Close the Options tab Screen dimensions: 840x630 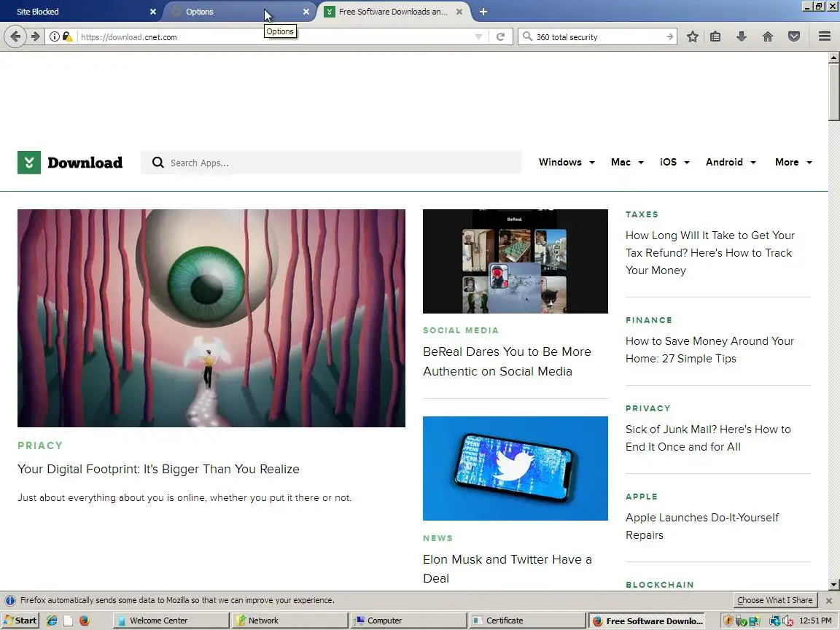tap(306, 11)
